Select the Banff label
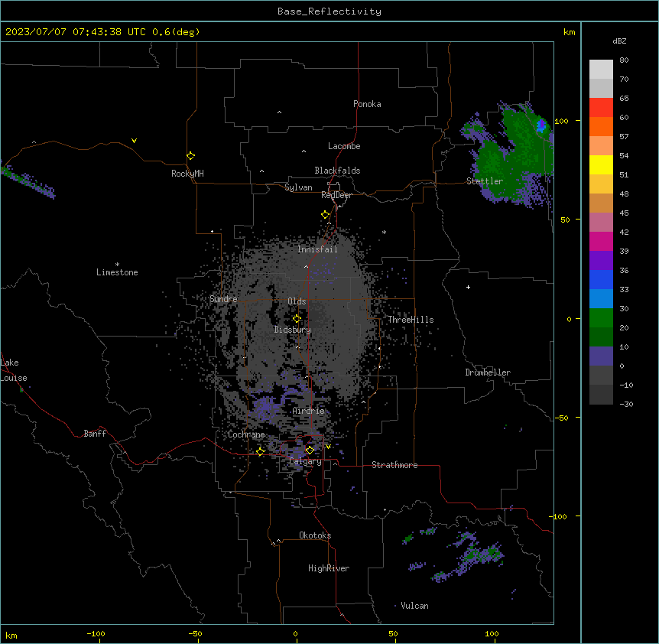659x644 pixels. click(95, 434)
